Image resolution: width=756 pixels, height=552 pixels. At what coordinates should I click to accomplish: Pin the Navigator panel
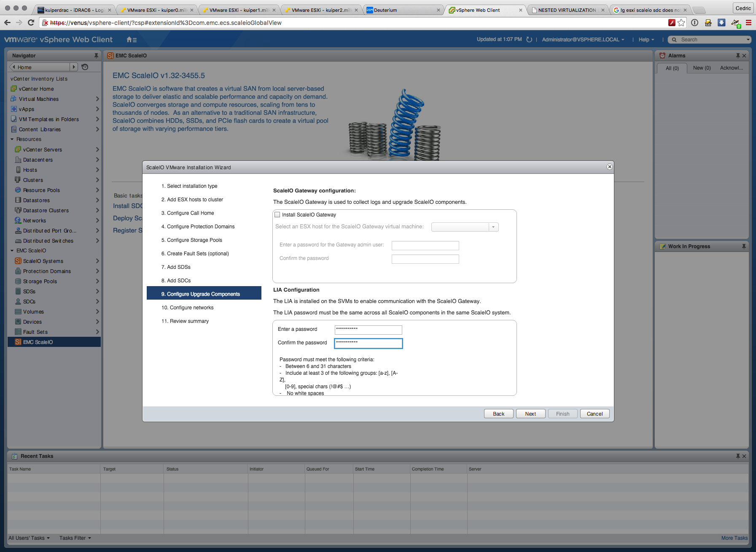(96, 56)
